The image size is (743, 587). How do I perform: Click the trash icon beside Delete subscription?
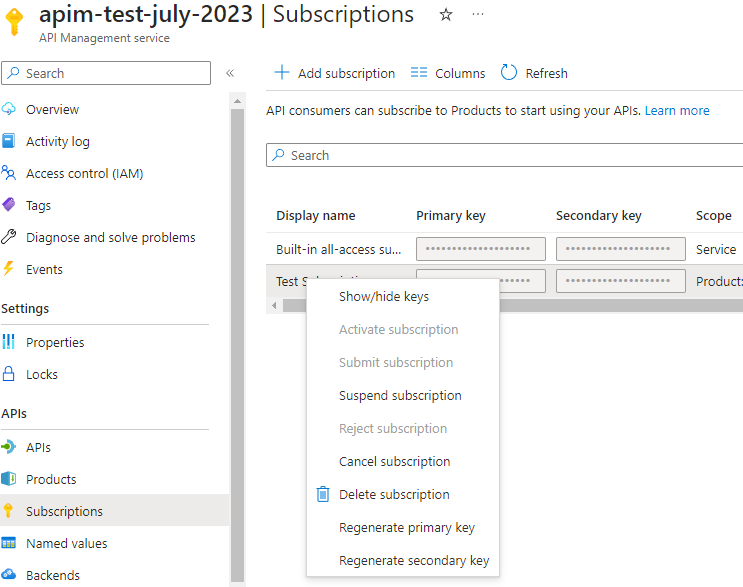pos(323,494)
